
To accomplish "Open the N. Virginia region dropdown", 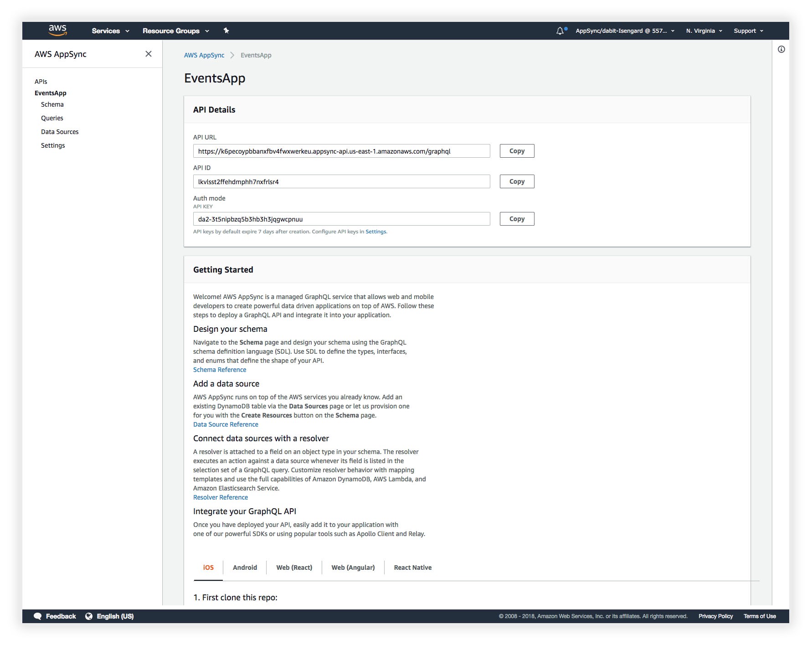I will coord(704,31).
